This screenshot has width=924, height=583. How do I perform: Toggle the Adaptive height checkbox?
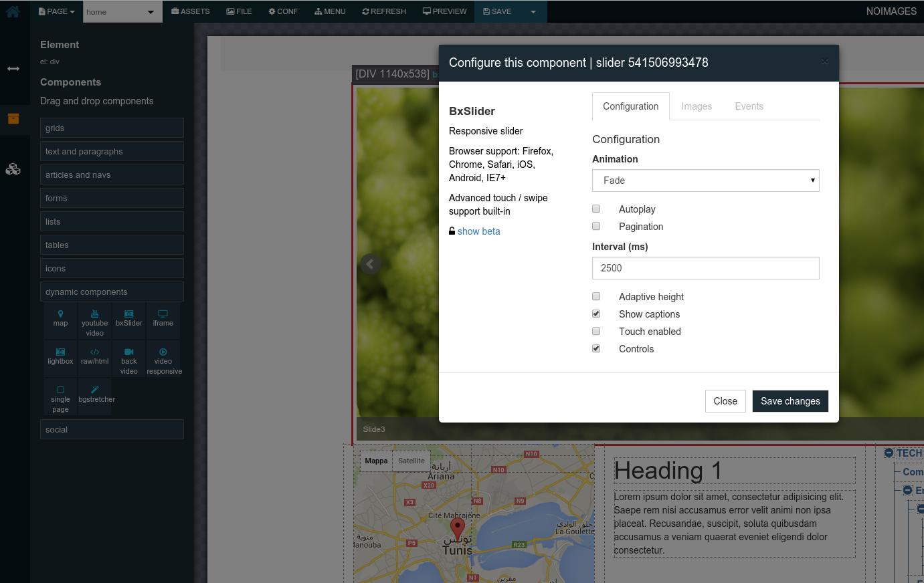pyautogui.click(x=596, y=297)
